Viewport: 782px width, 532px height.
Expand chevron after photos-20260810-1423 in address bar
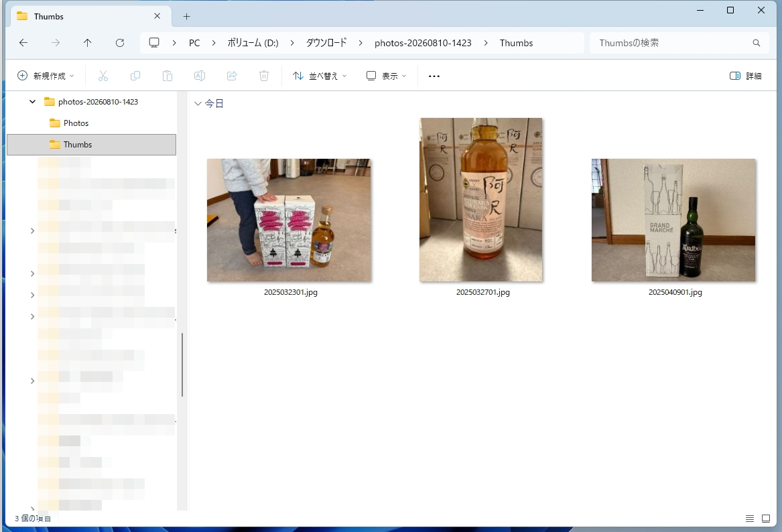pos(486,43)
